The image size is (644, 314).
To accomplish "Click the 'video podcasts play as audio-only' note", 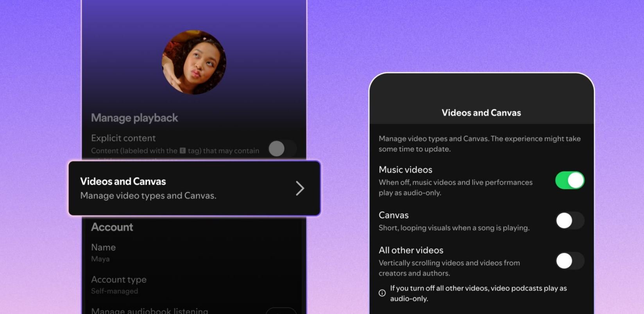I will coord(478,293).
